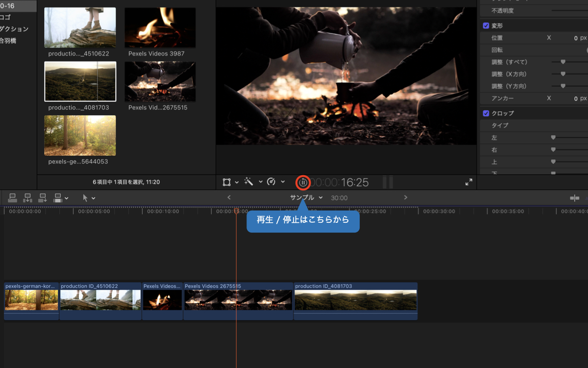Select the Pexels Videos 3987 browser thumbnail

pyautogui.click(x=160, y=27)
